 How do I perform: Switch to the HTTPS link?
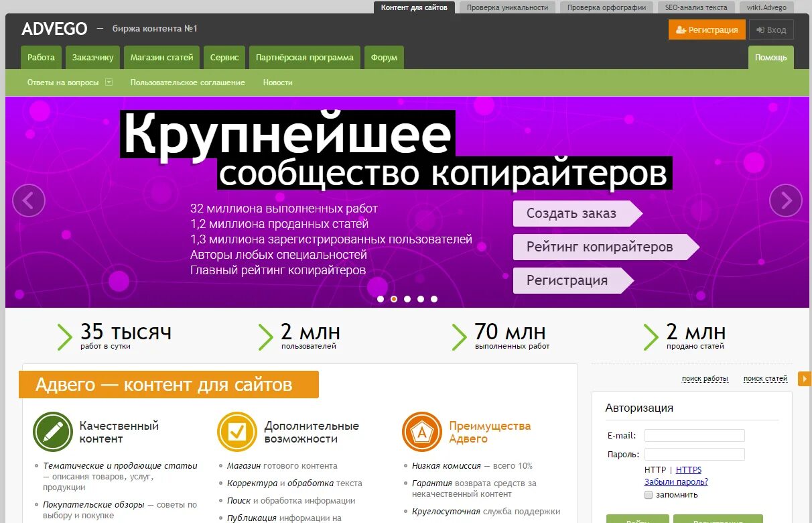point(689,470)
